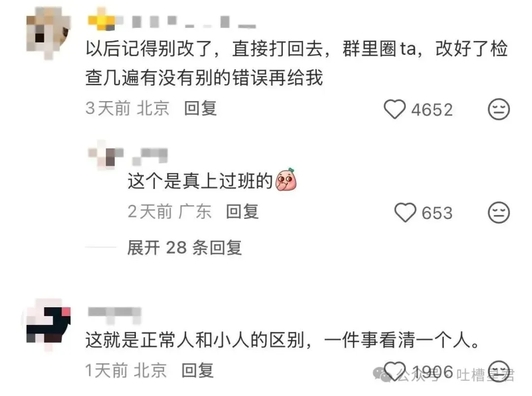Select reply text 这个是真上过班的
The height and width of the screenshot is (396, 532).
click(200, 180)
